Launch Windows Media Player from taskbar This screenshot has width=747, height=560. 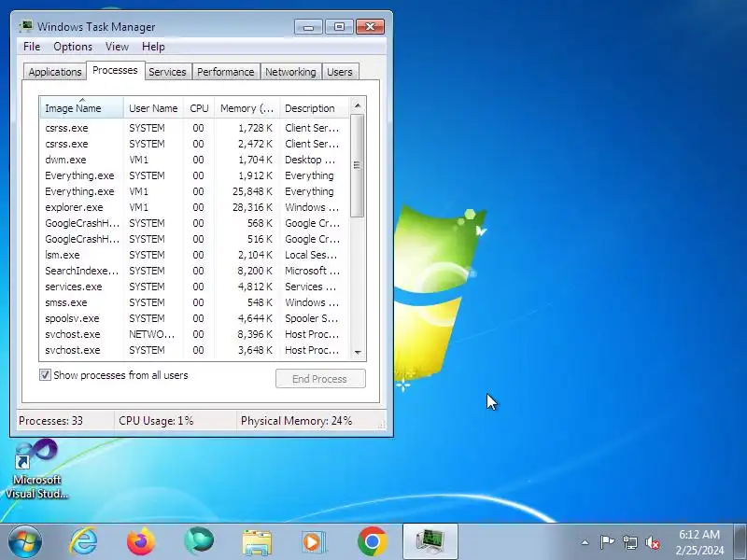314,542
